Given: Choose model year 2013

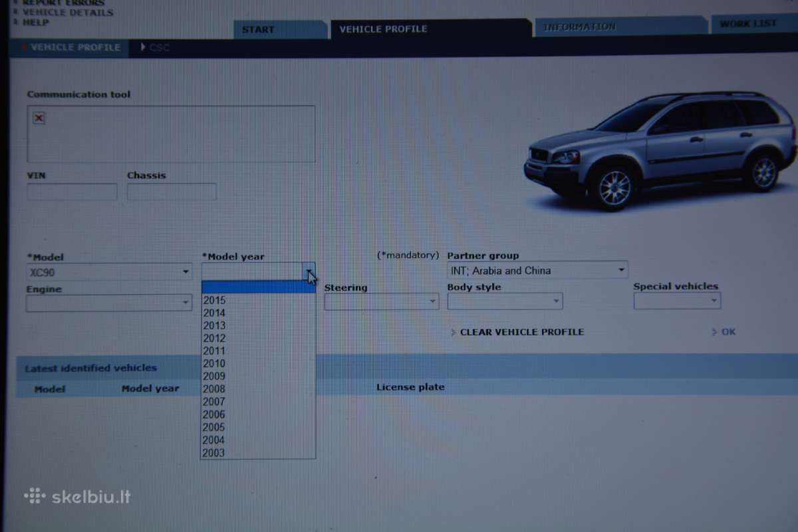Looking at the screenshot, I should click(x=258, y=326).
